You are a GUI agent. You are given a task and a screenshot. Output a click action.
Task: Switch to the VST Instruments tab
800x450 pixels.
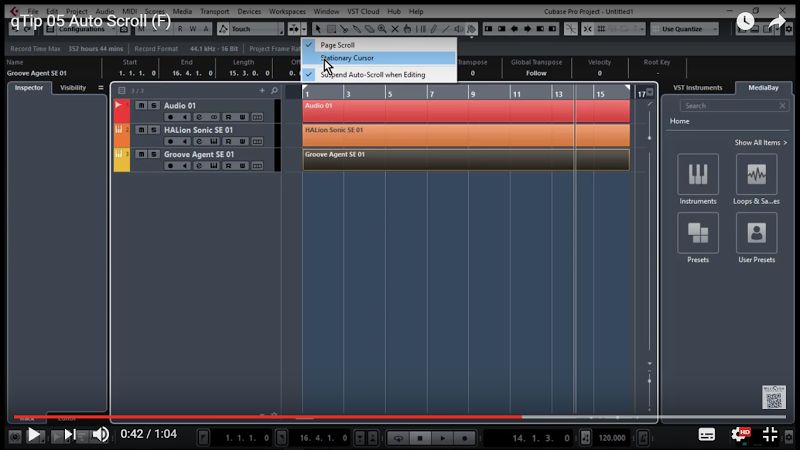pos(697,88)
